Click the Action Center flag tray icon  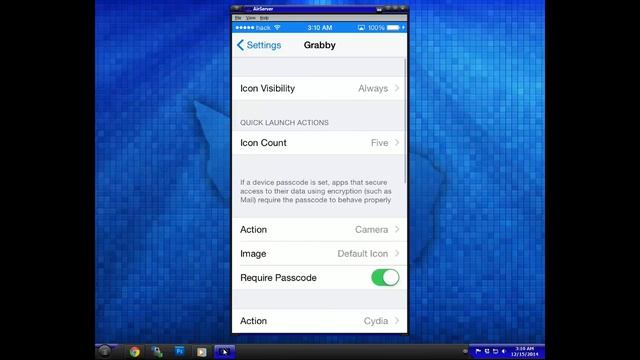[478, 351]
